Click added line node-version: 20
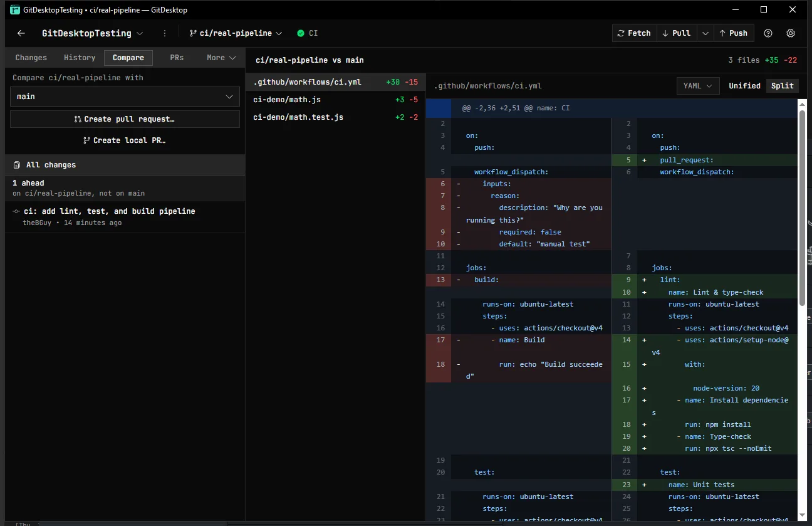Screen dimensions: 812x526 tap(704, 388)
